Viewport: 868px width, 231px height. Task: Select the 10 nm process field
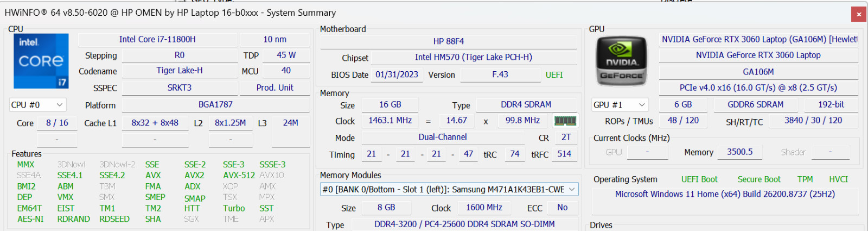pyautogui.click(x=275, y=40)
